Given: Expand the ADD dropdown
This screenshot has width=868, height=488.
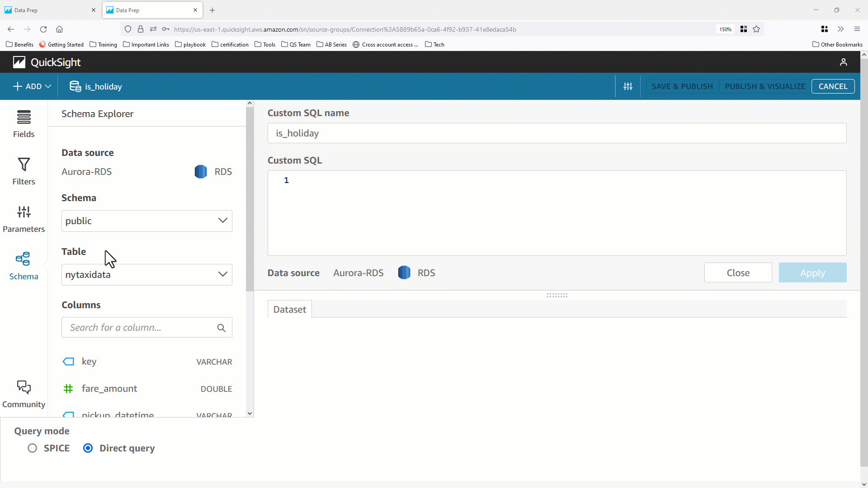Looking at the screenshot, I should (31, 86).
